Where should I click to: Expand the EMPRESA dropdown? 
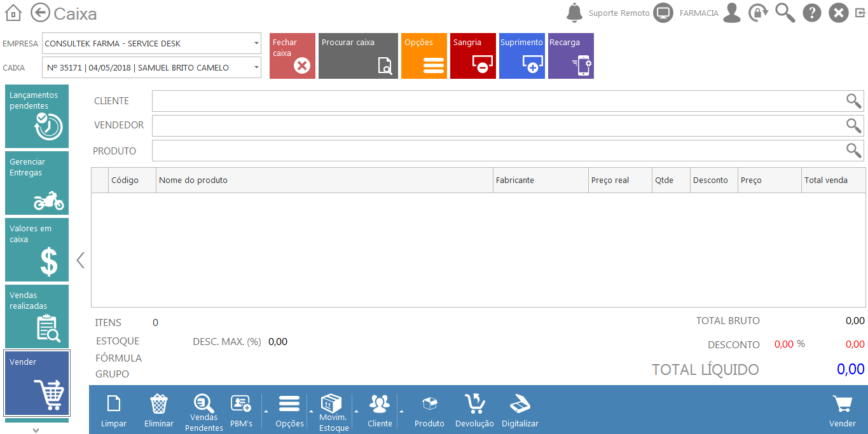[256, 44]
